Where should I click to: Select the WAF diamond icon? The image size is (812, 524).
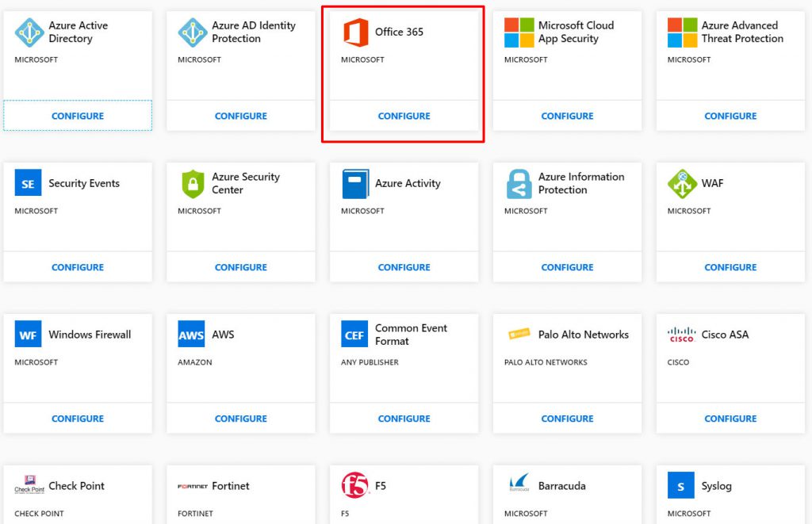pyautogui.click(x=682, y=183)
